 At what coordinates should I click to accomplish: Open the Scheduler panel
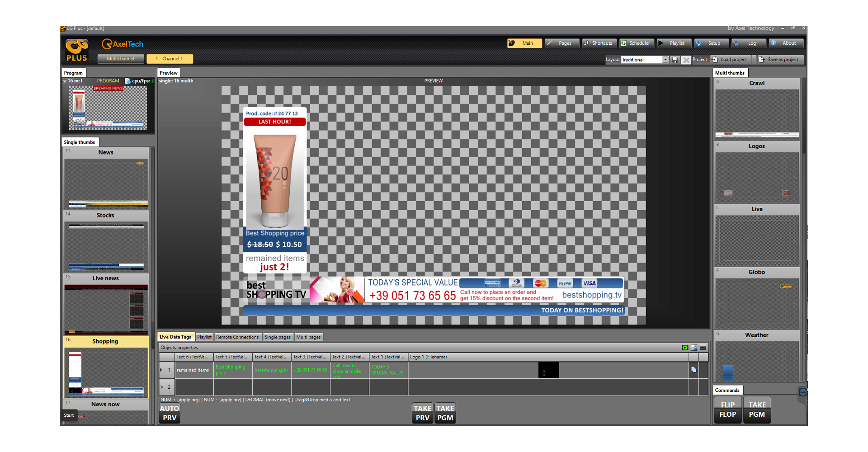tap(636, 43)
